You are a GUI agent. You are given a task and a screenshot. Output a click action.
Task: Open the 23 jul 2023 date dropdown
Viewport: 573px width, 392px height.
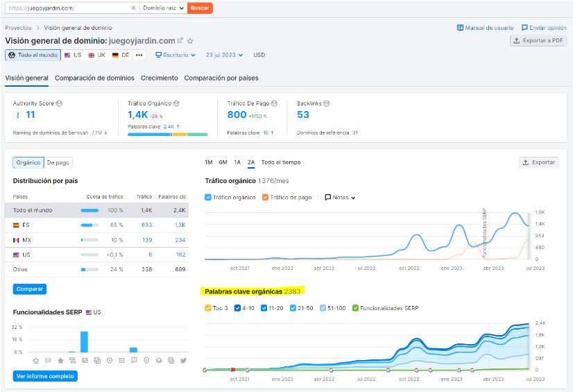tap(224, 56)
